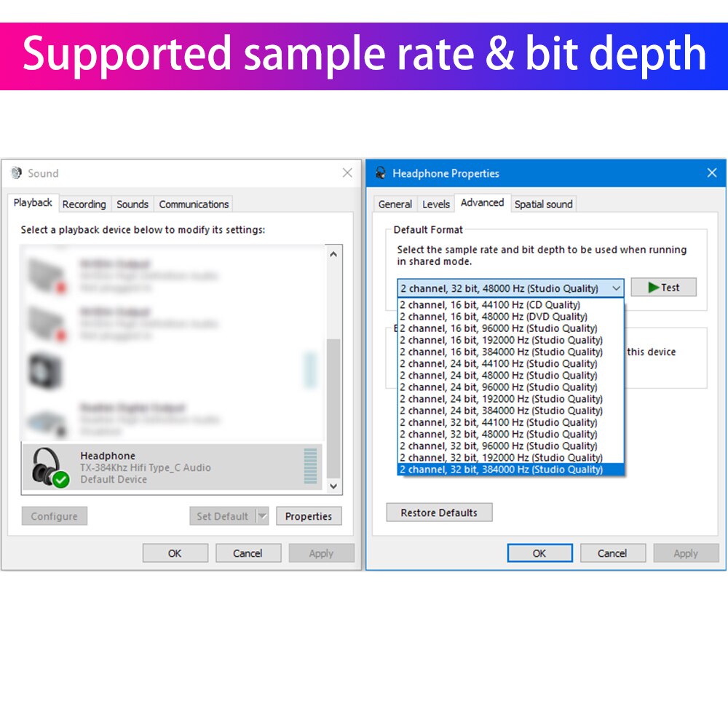This screenshot has width=728, height=728.
Task: Click the Test button
Action: point(663,288)
